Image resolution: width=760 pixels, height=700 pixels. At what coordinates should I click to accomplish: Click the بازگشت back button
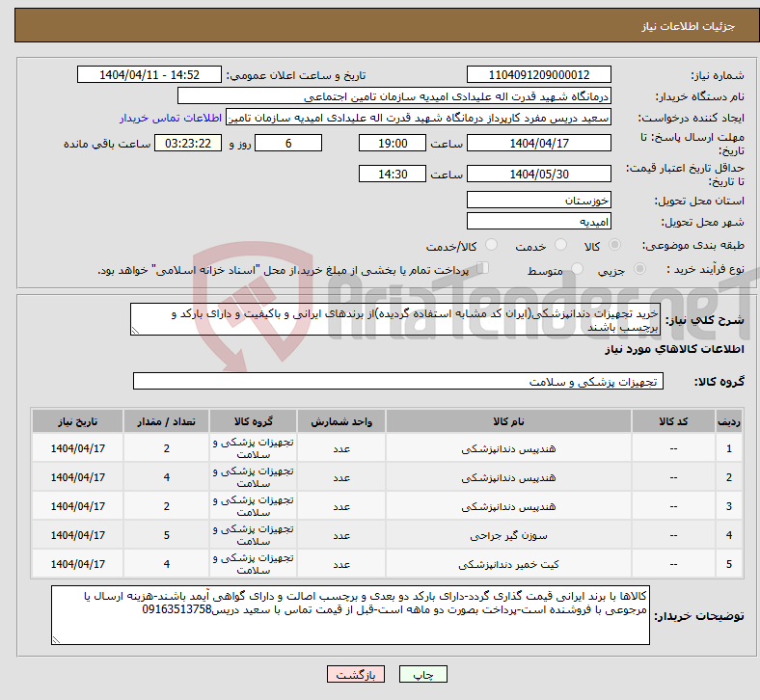356,674
